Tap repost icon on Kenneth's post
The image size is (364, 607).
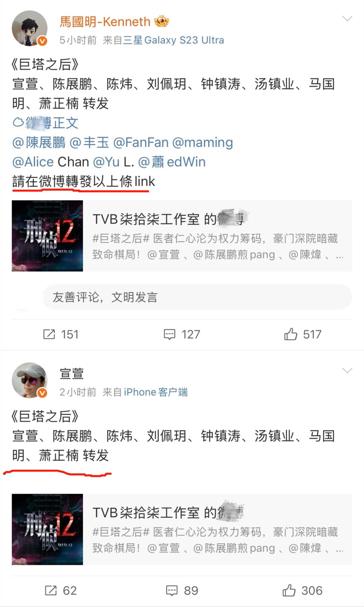click(49, 334)
